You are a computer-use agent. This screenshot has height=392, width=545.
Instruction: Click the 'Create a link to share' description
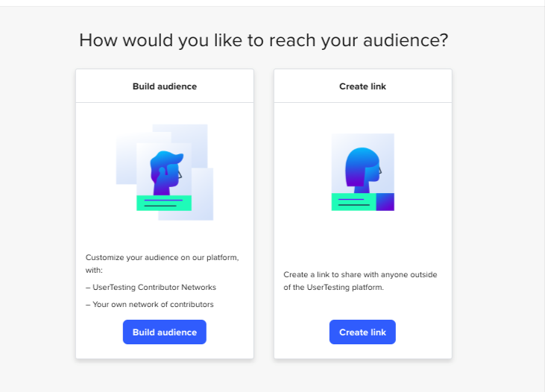click(360, 274)
